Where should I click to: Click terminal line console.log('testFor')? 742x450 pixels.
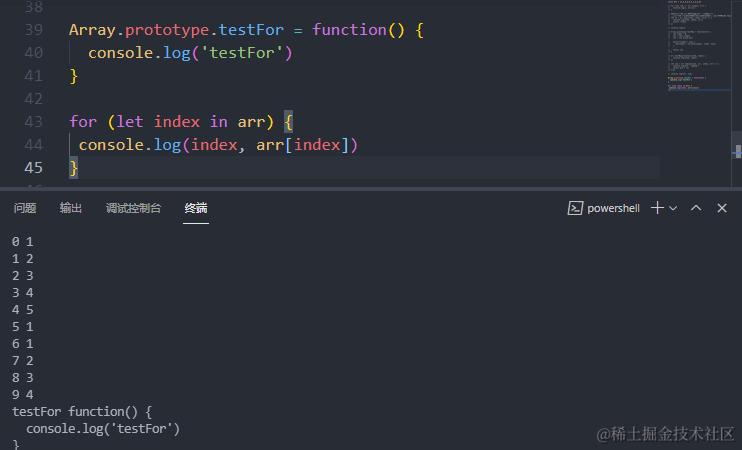[x=103, y=429]
